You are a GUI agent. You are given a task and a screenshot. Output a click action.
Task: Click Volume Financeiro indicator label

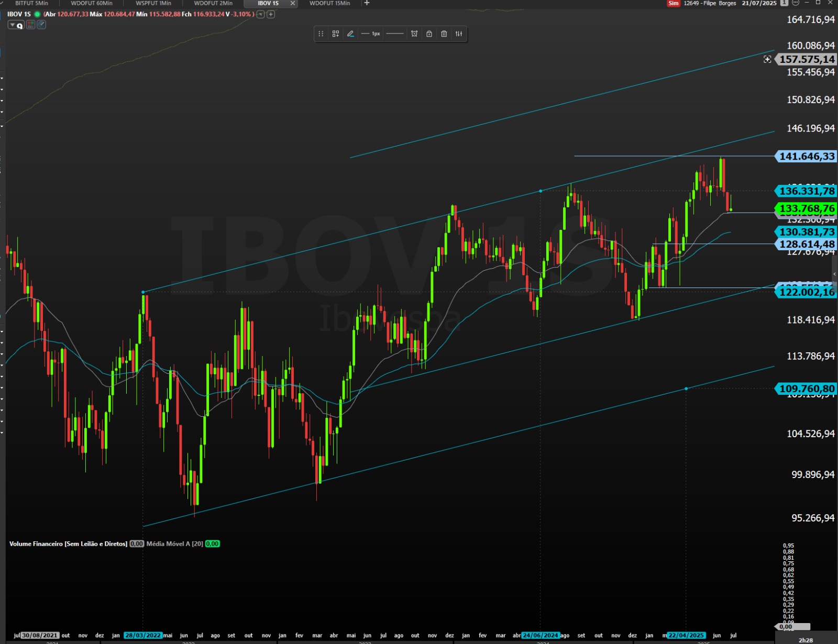tap(68, 544)
